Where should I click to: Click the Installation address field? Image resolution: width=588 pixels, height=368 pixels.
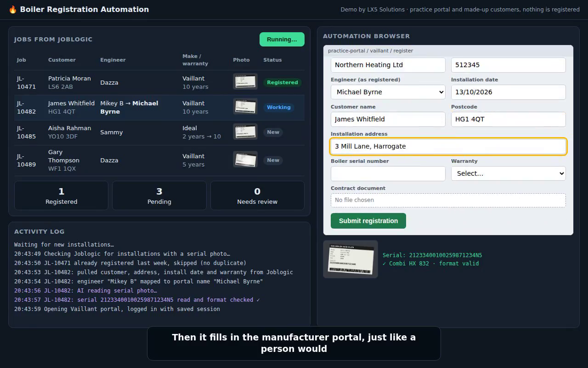coord(448,146)
